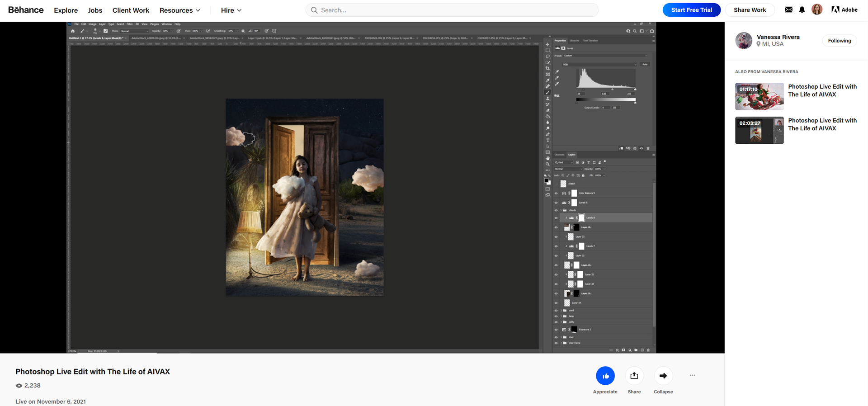Select the Crop tool in Photoshop toolbar
Viewport: 868px width, 406px height.
click(x=547, y=68)
